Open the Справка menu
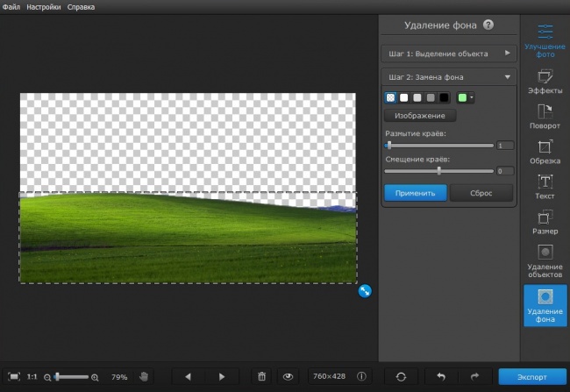The height and width of the screenshot is (392, 570). (x=81, y=7)
